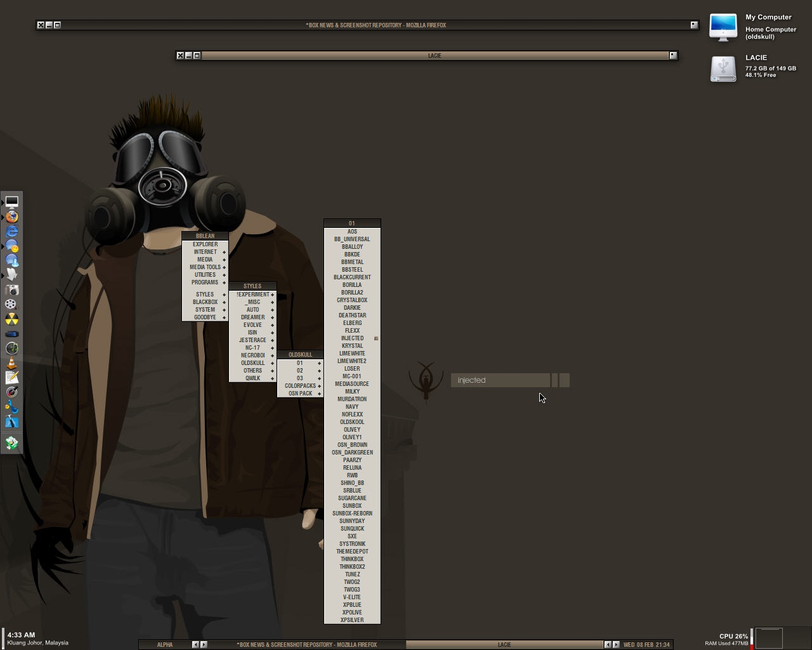The width and height of the screenshot is (812, 650).
Task: Apply the V-ELITE style
Action: pyautogui.click(x=352, y=597)
